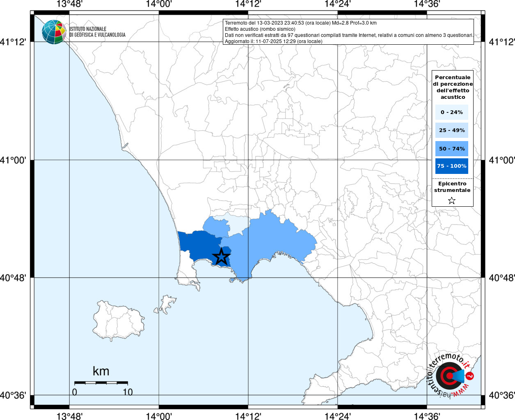This screenshot has height=420, width=515.
Task: Click the top 14°12' longitude label
Action: point(248,4)
